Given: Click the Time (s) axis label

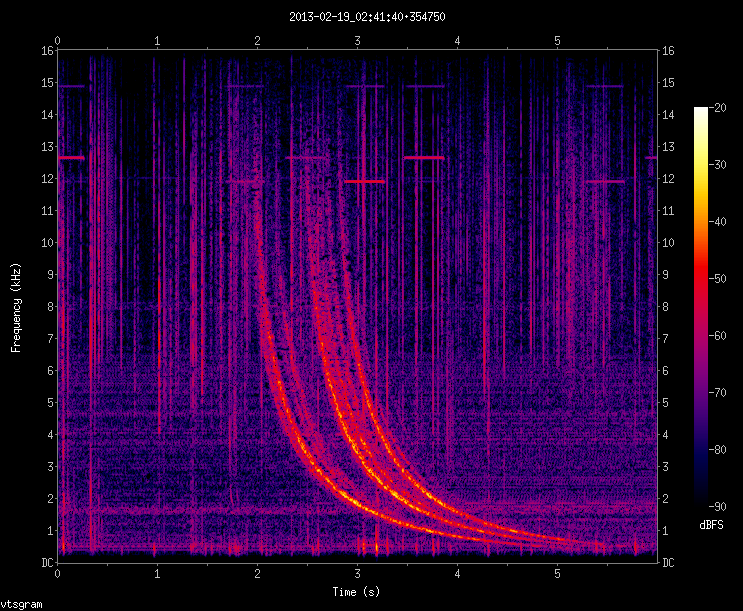Looking at the screenshot, I should pyautogui.click(x=359, y=593).
